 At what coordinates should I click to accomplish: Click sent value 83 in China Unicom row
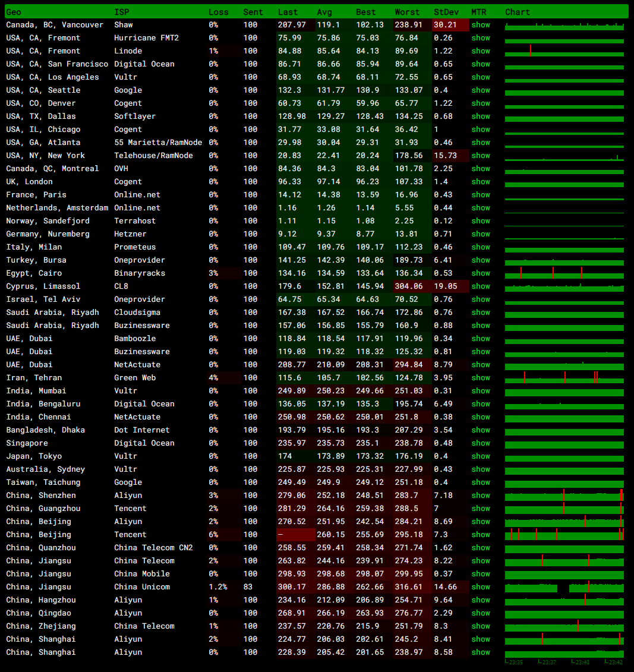[248, 586]
